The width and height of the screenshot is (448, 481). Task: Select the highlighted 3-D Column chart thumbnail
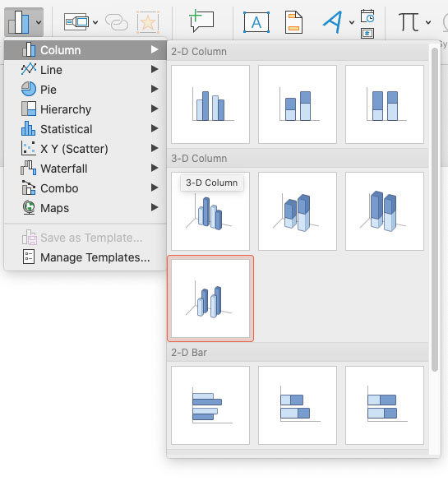pyautogui.click(x=210, y=298)
